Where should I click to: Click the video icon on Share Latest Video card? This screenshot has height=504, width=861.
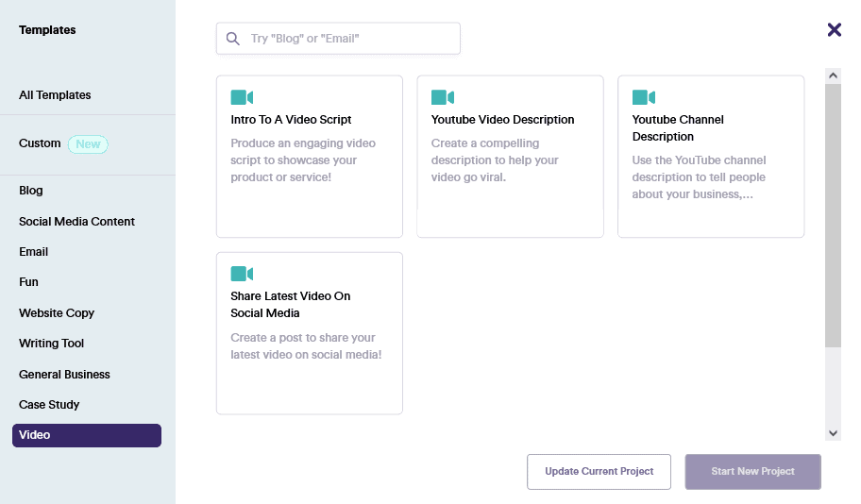[242, 274]
